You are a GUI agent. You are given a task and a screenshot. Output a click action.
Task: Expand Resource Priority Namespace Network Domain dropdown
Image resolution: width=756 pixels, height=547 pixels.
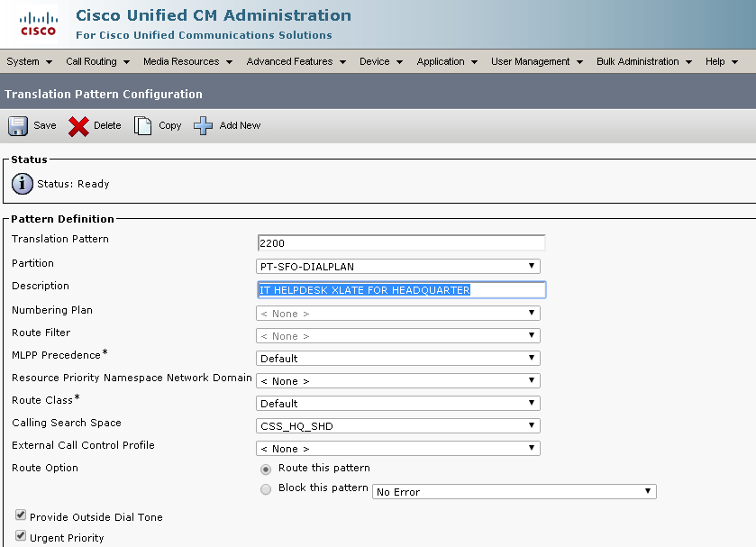tap(397, 381)
